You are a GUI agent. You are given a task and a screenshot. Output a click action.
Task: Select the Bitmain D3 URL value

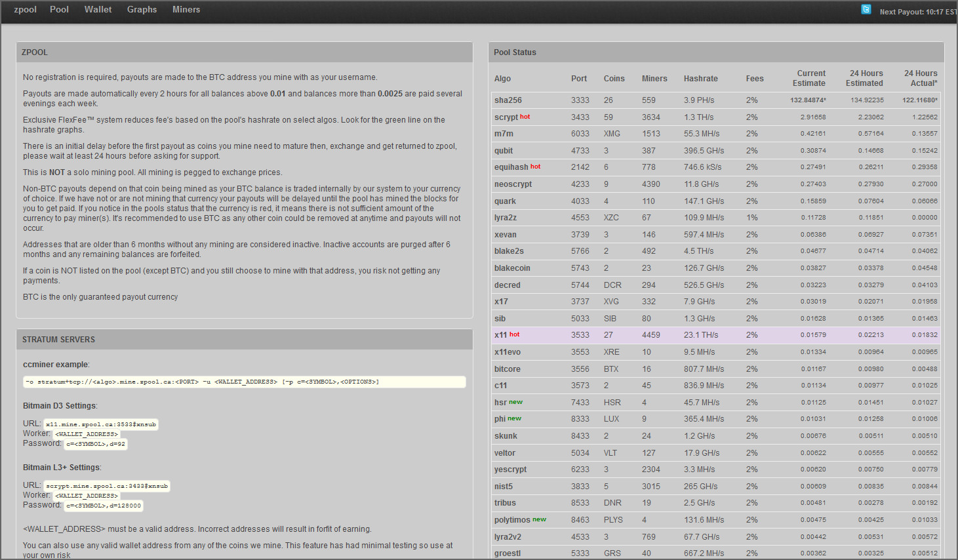[x=101, y=424]
